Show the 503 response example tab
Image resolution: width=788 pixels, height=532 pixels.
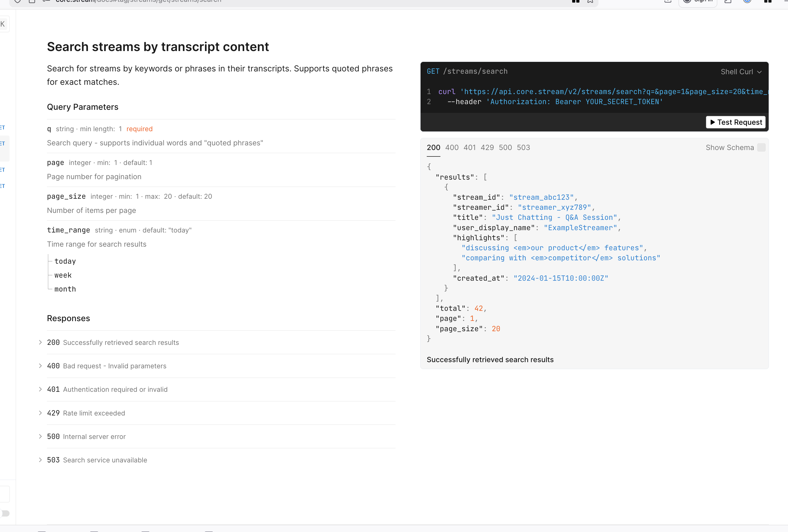coord(523,147)
